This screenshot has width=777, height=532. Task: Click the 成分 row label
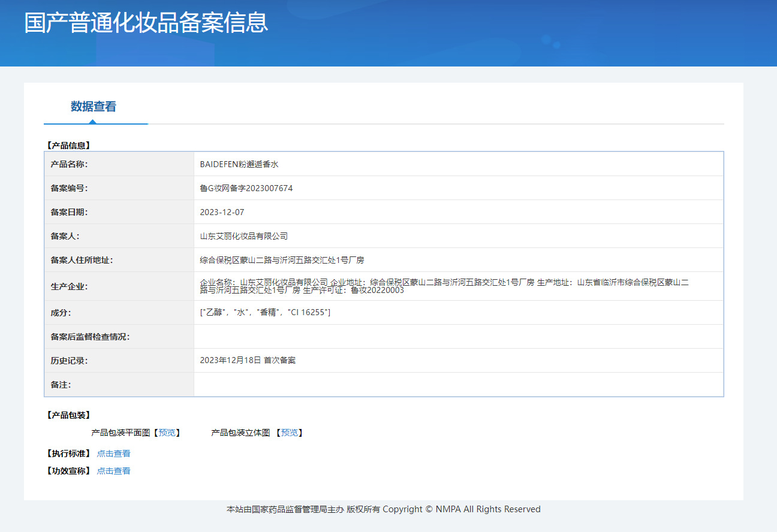click(61, 313)
